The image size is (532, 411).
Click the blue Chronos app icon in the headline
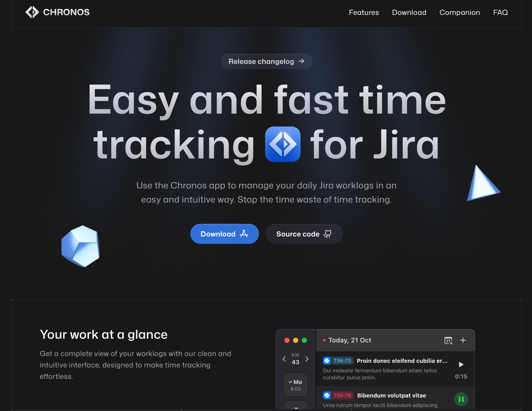(282, 144)
